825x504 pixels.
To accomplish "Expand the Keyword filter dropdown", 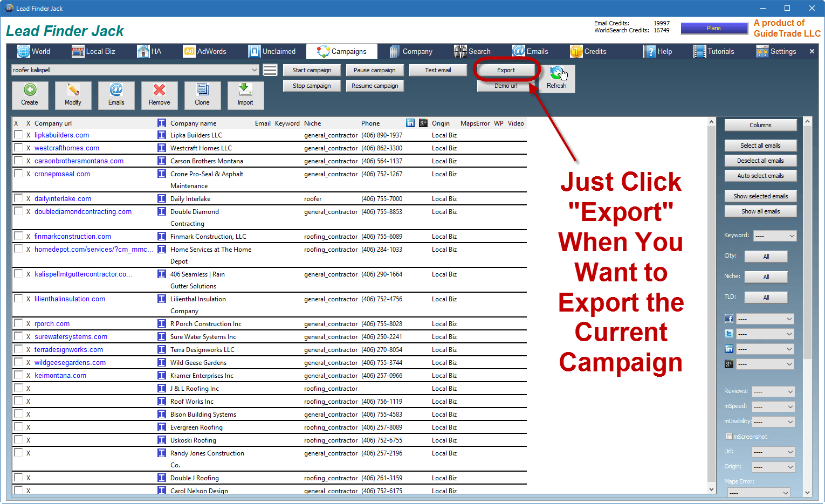I will tap(774, 236).
